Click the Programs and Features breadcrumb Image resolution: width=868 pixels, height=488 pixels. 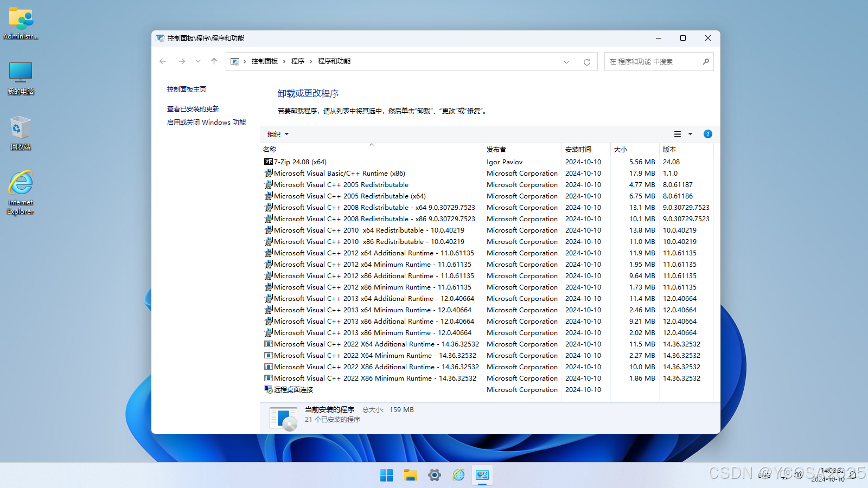(334, 61)
